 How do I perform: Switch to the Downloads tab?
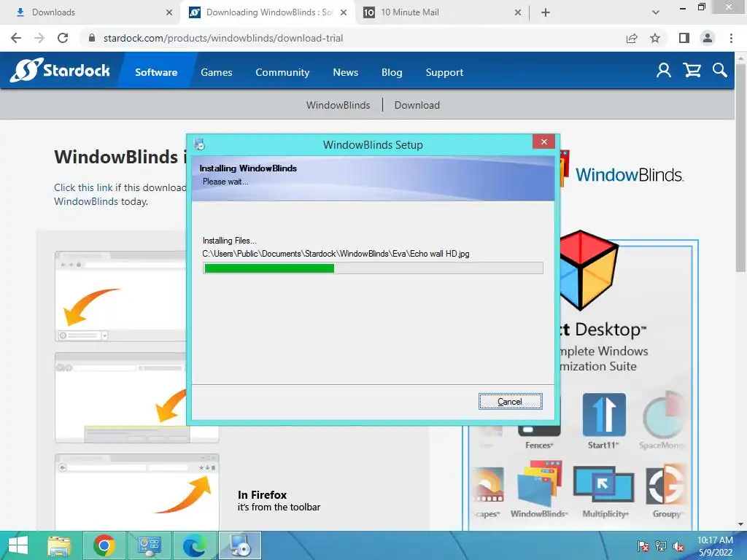90,12
